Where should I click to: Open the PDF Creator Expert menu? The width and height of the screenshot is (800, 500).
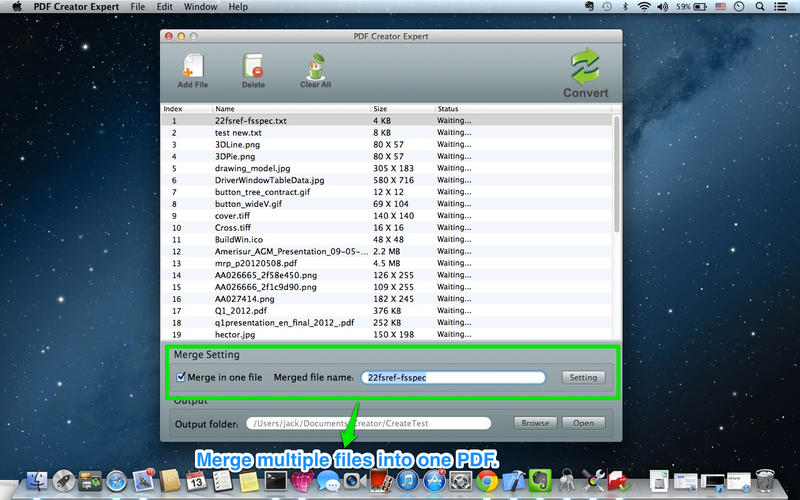click(76, 7)
